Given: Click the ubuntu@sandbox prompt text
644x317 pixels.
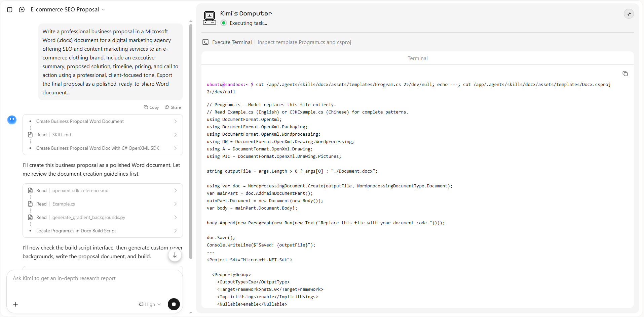Looking at the screenshot, I should point(228,85).
